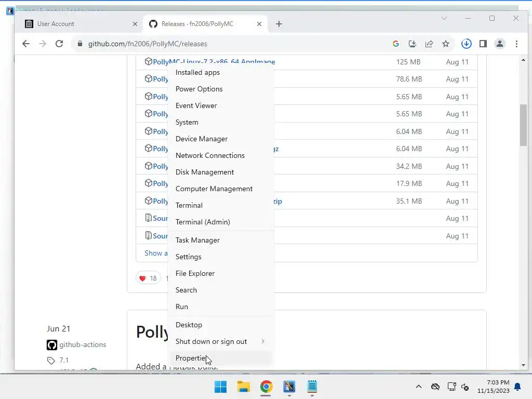Bookmark this page with the star icon
Viewport: 532px width, 399px height.
[445, 44]
